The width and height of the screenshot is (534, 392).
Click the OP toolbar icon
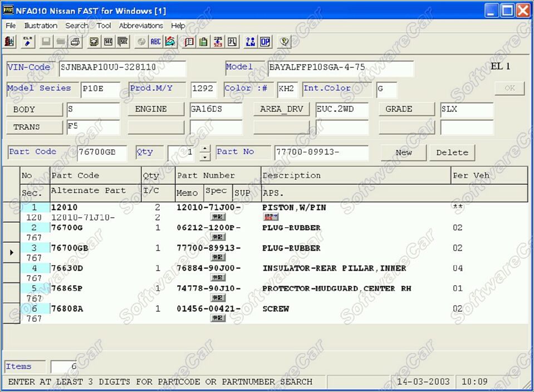pos(266,42)
